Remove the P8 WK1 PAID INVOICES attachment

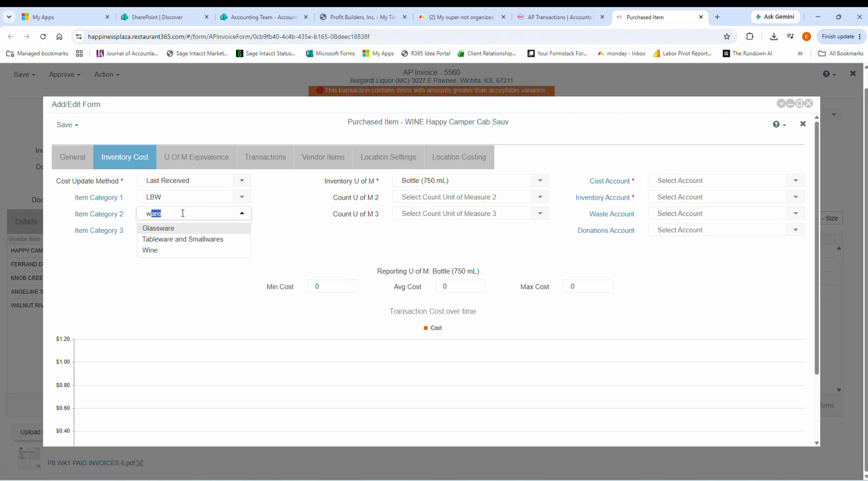coord(140,463)
